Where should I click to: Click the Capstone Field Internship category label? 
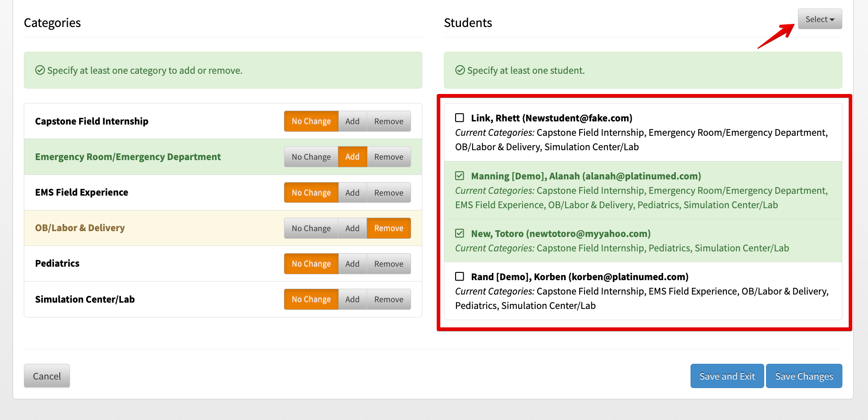pos(92,121)
